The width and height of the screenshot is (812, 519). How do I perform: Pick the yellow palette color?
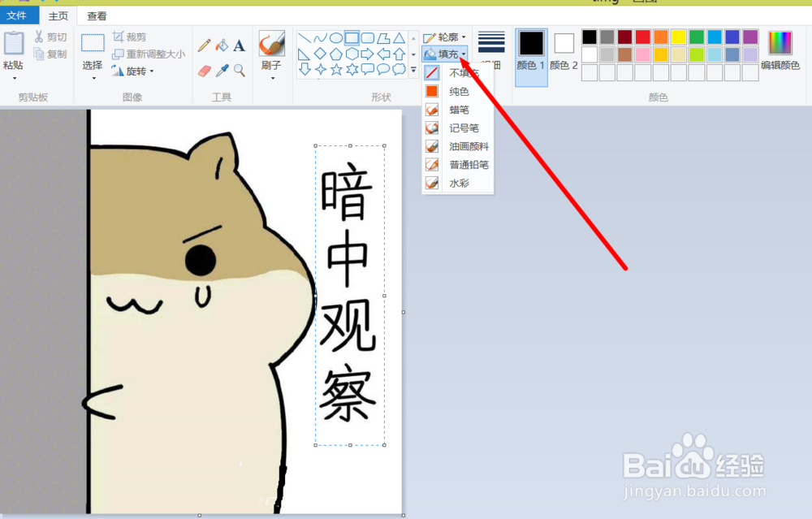678,37
